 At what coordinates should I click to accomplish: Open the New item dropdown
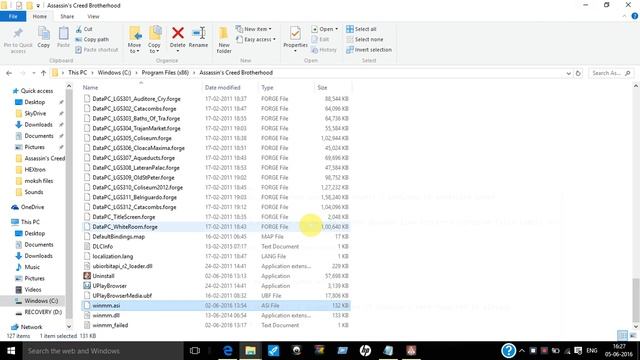pyautogui.click(x=254, y=29)
